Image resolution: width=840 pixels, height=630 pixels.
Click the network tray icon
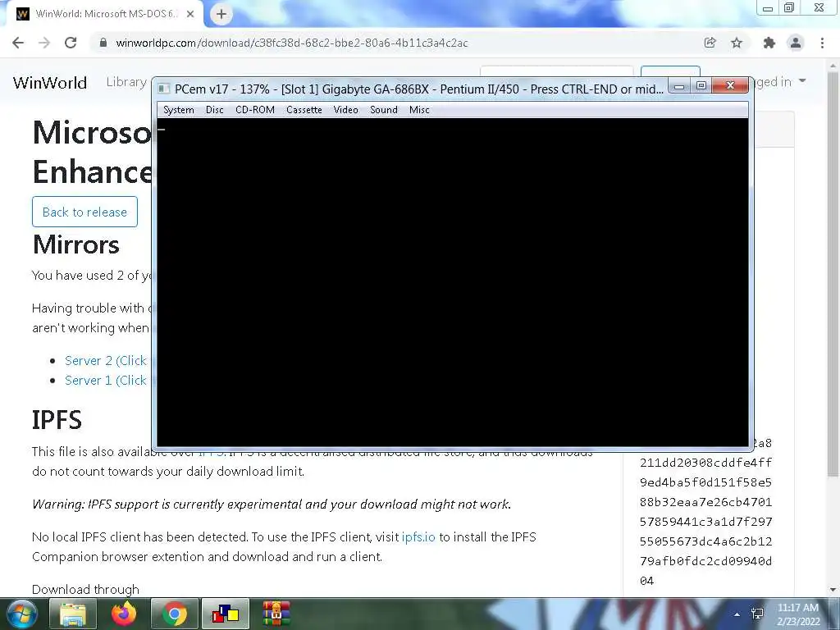point(757,614)
